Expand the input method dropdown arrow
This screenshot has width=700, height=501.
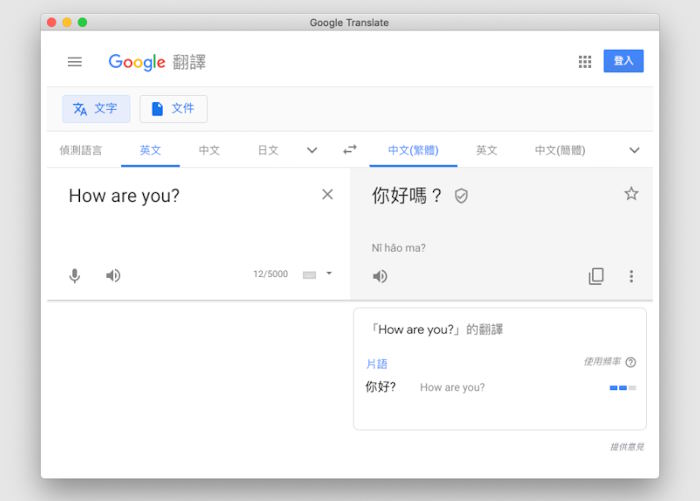coord(329,273)
